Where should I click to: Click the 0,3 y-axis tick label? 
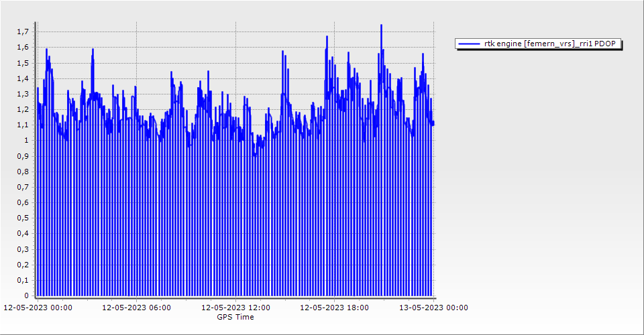click(x=23, y=249)
